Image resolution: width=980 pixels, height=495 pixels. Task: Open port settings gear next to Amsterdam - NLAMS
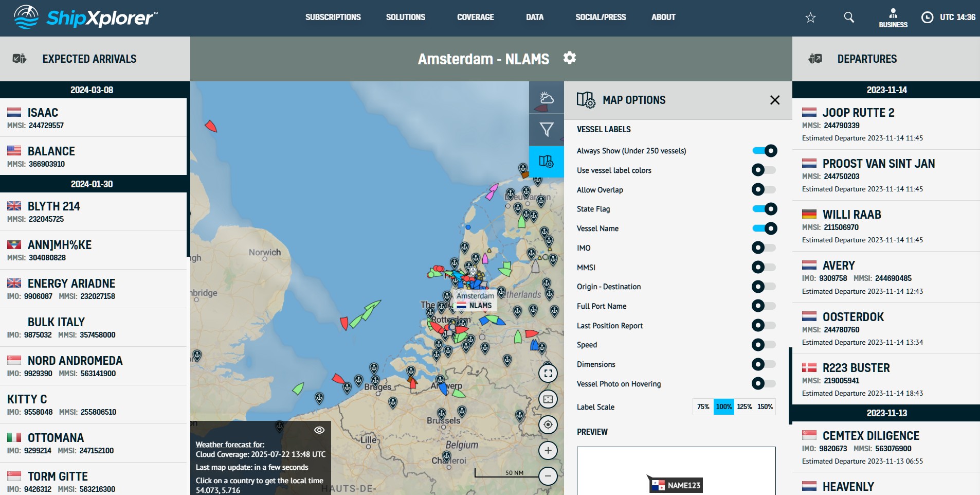pos(569,58)
